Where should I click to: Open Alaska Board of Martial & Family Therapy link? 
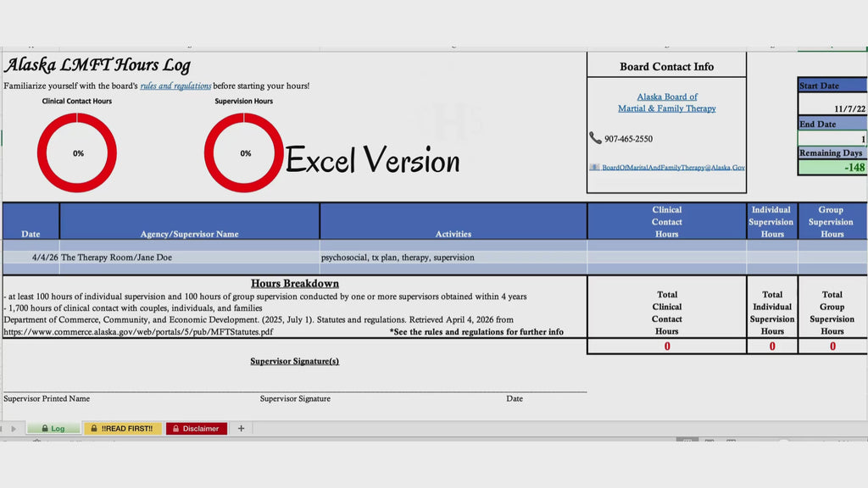(x=666, y=103)
